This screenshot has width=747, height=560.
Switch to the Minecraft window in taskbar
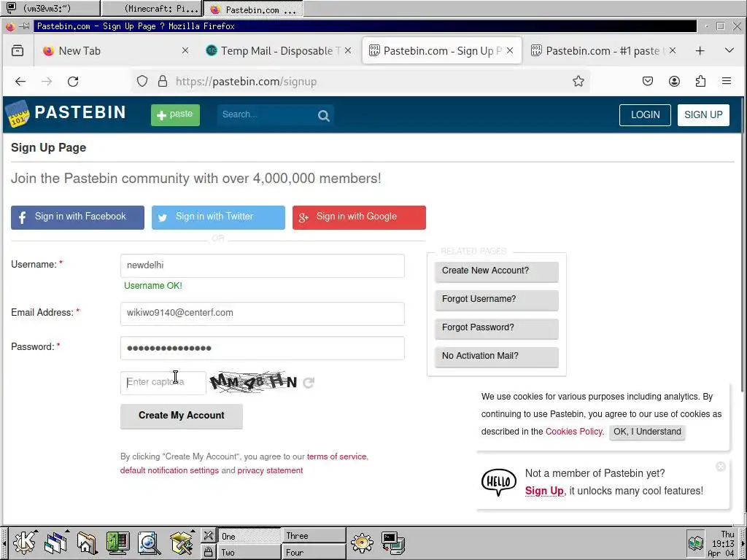(x=152, y=9)
